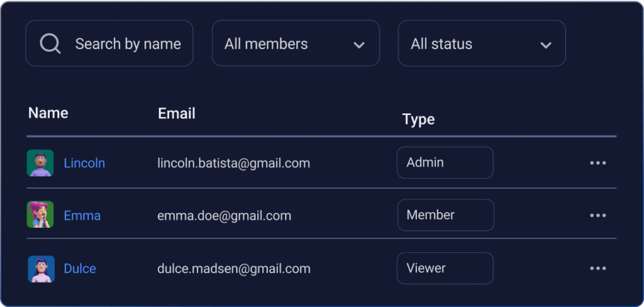Click the ellipsis icon in Dulce's row
This screenshot has height=307, width=644.
click(x=597, y=269)
